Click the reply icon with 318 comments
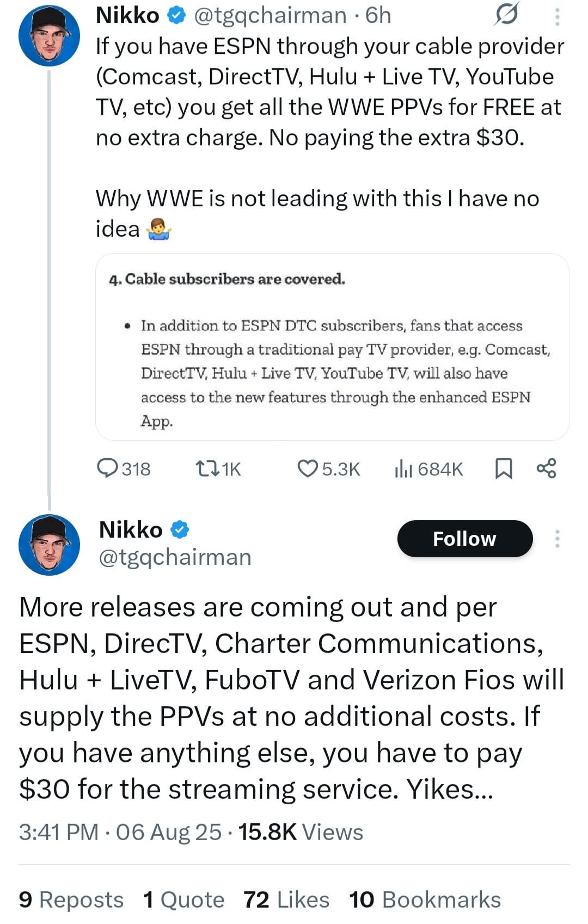 [107, 469]
